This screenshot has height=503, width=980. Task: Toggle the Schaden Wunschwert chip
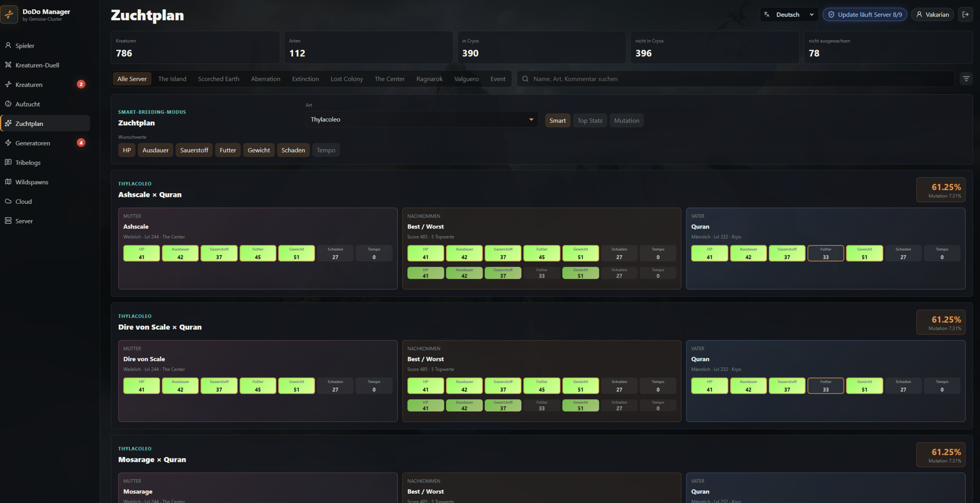click(x=293, y=150)
